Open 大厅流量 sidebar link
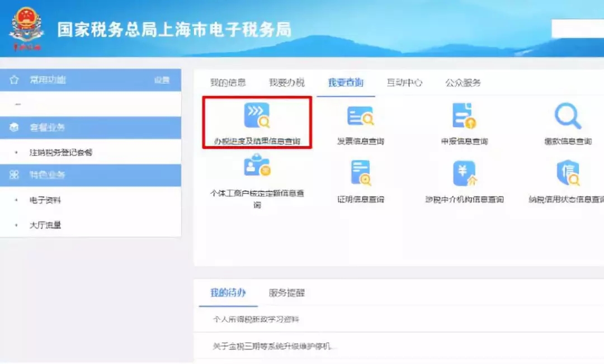The image size is (604, 364). (45, 225)
